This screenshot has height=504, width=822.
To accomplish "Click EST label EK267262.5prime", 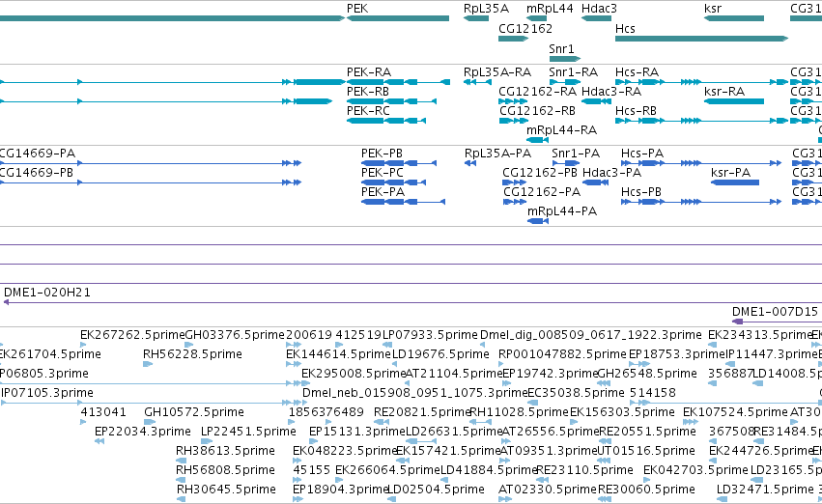I will [132, 335].
